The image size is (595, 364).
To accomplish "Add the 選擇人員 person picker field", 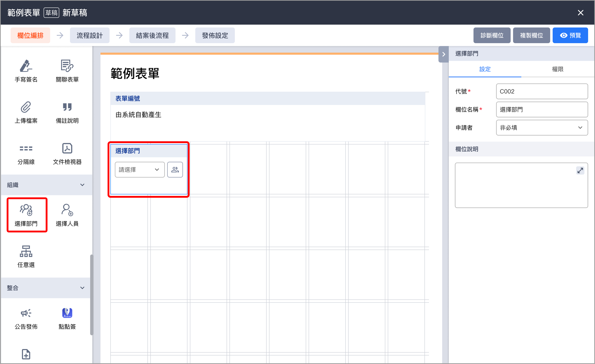I will [67, 215].
